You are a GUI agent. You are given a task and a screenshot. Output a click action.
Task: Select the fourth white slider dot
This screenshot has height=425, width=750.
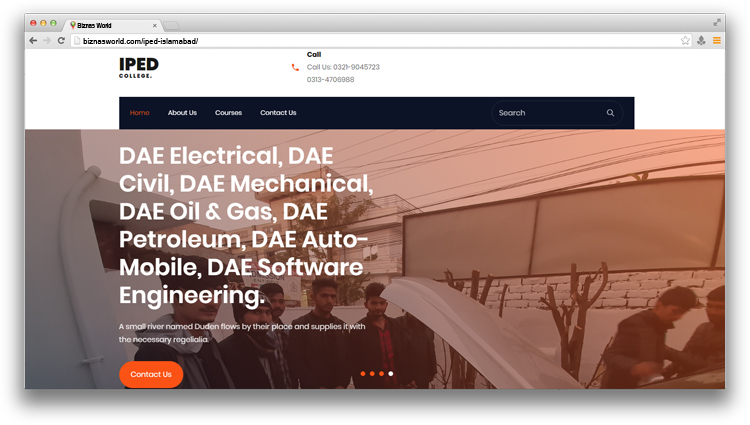[x=391, y=374]
